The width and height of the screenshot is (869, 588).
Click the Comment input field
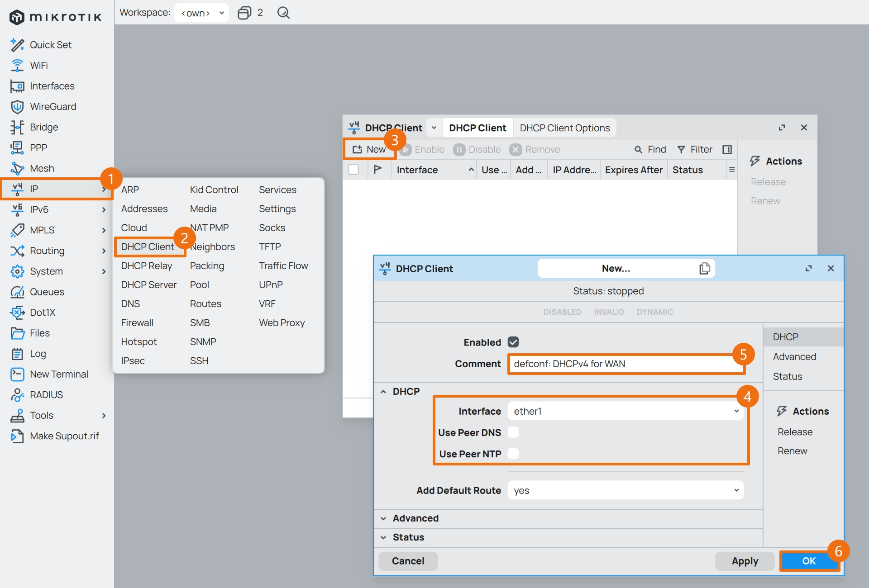625,364
